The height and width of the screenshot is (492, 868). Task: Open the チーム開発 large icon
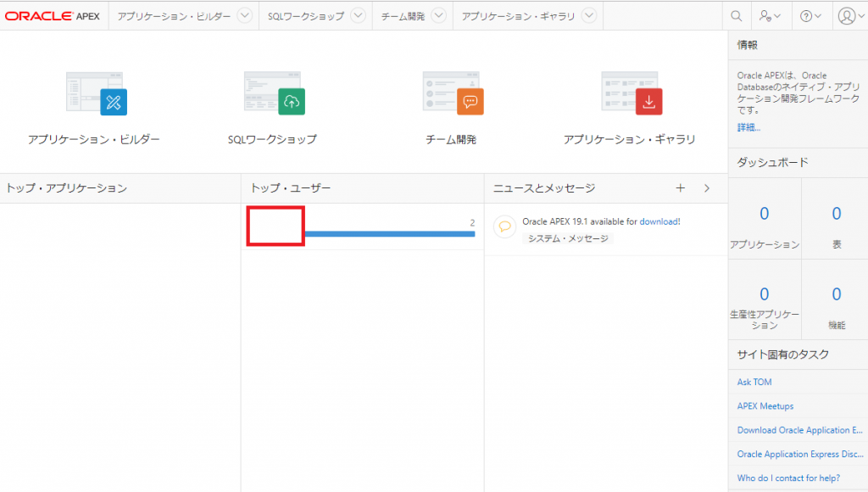(453, 93)
